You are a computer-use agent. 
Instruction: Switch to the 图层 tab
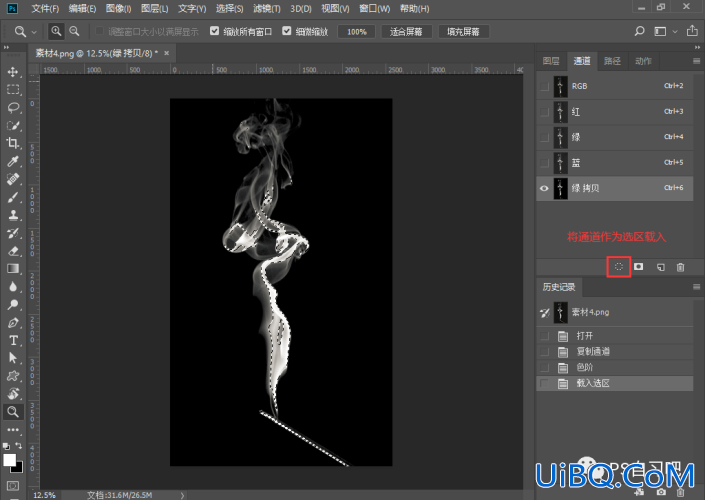[551, 61]
